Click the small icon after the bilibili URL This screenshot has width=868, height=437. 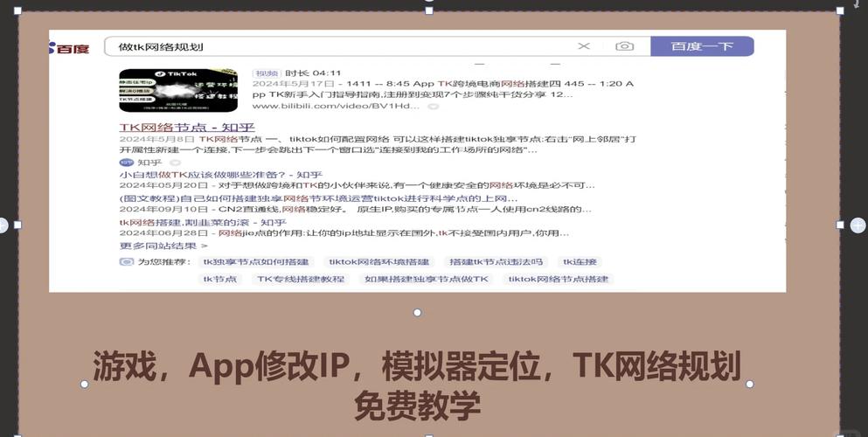434,106
